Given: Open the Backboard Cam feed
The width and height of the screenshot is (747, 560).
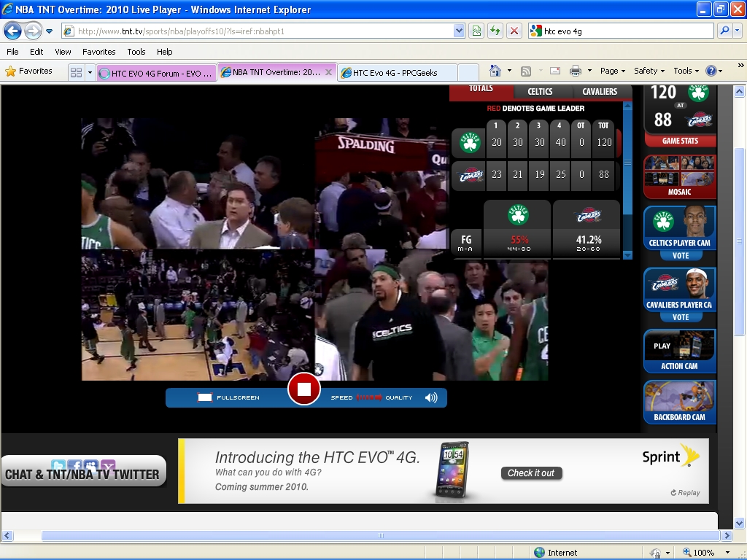Looking at the screenshot, I should point(679,402).
